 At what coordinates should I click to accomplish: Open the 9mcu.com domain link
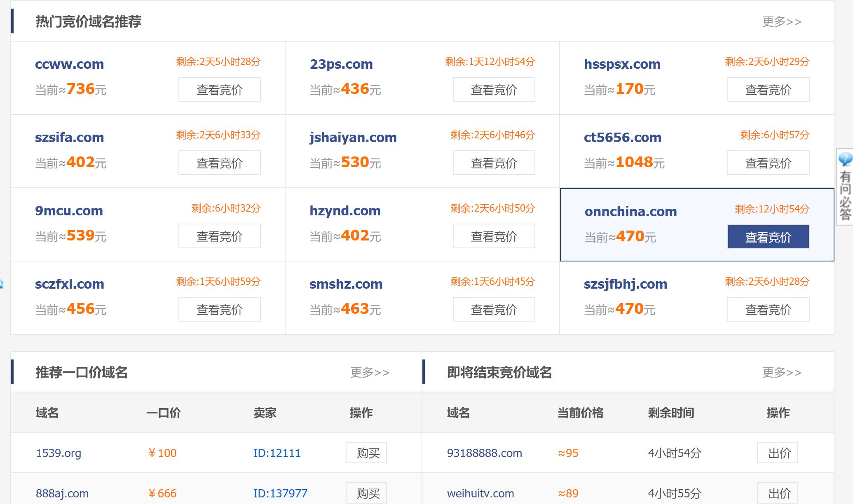(x=69, y=210)
